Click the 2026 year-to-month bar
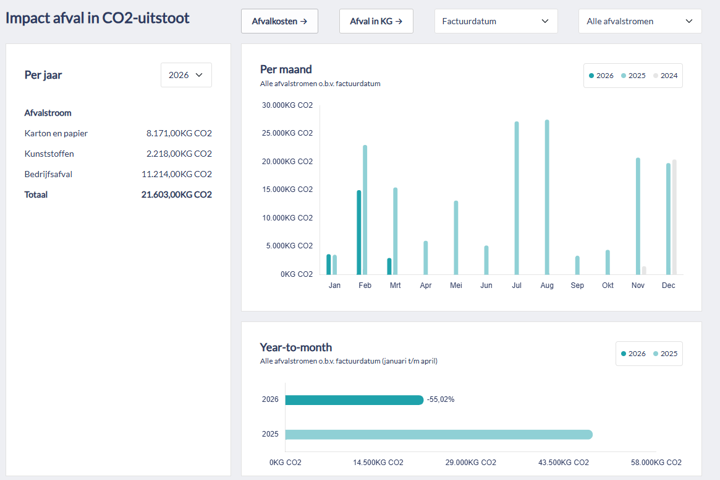This screenshot has height=480, width=720. 354,400
